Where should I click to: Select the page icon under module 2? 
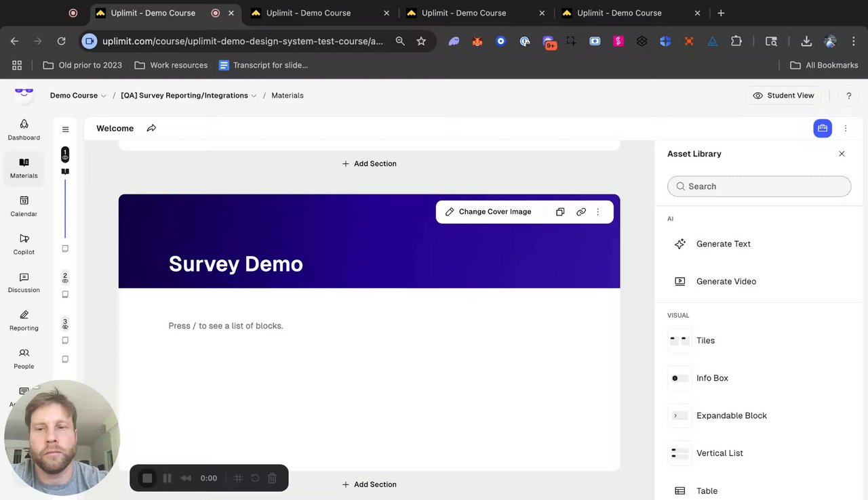tap(65, 295)
